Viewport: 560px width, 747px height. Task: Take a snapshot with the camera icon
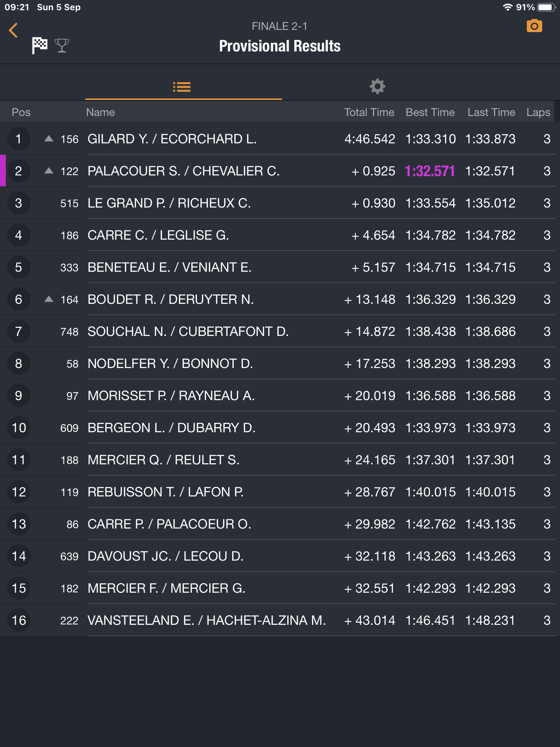tap(534, 26)
